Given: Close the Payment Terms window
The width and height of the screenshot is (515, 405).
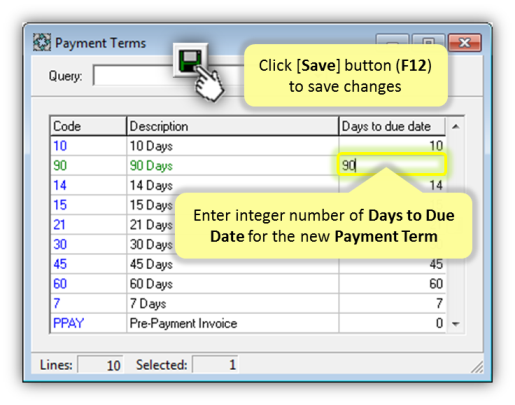Looking at the screenshot, I should [465, 42].
